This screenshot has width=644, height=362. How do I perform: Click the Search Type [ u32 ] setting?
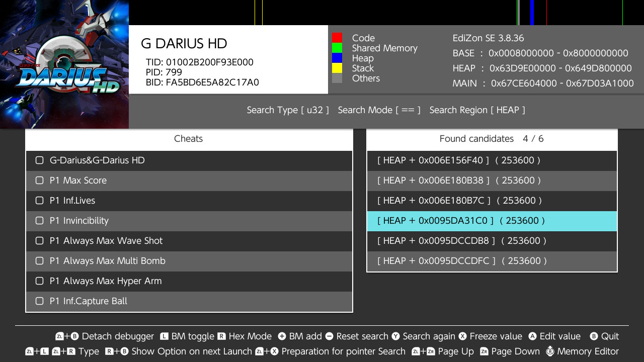coord(288,110)
